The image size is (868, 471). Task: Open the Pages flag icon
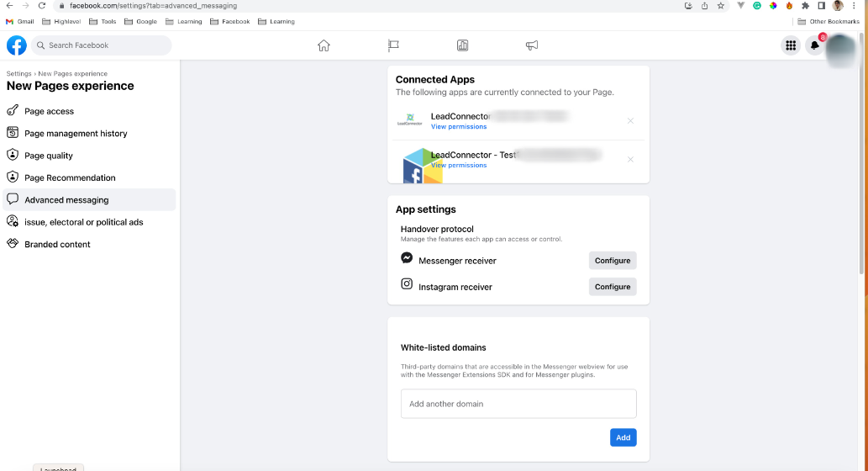(x=393, y=45)
